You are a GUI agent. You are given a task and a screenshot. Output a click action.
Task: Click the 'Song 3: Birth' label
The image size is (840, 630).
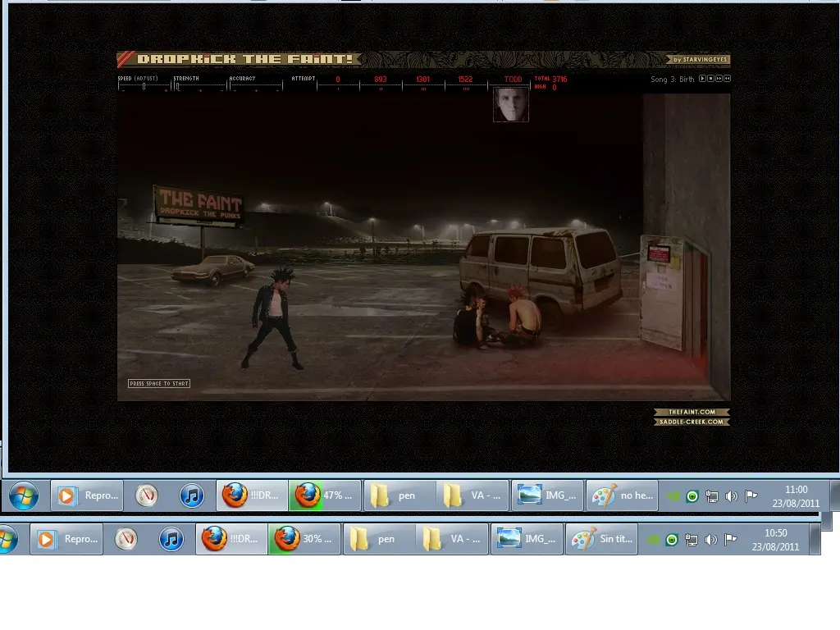tap(673, 80)
